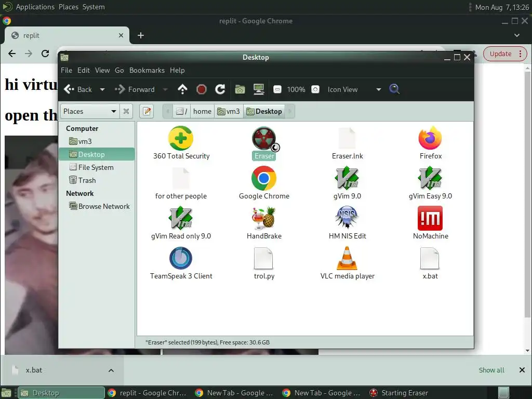Viewport: 532px width, 399px height.
Task: Select the Google Chrome icon in file manager
Action: (x=264, y=179)
